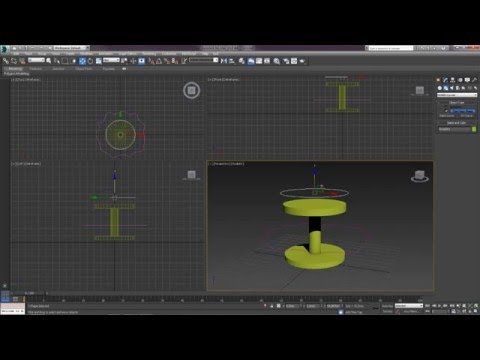
Task: Open the Selection ribbon tab
Action: (58, 69)
